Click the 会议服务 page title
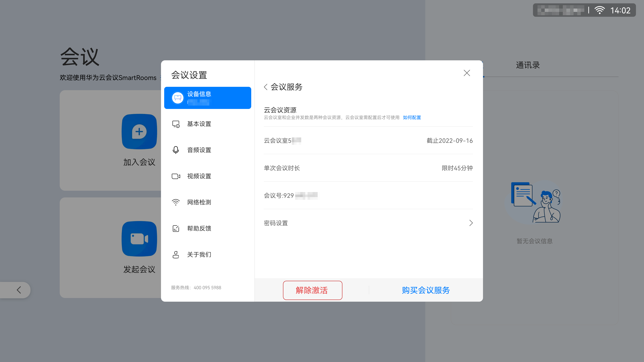This screenshot has width=644, height=362. click(286, 87)
